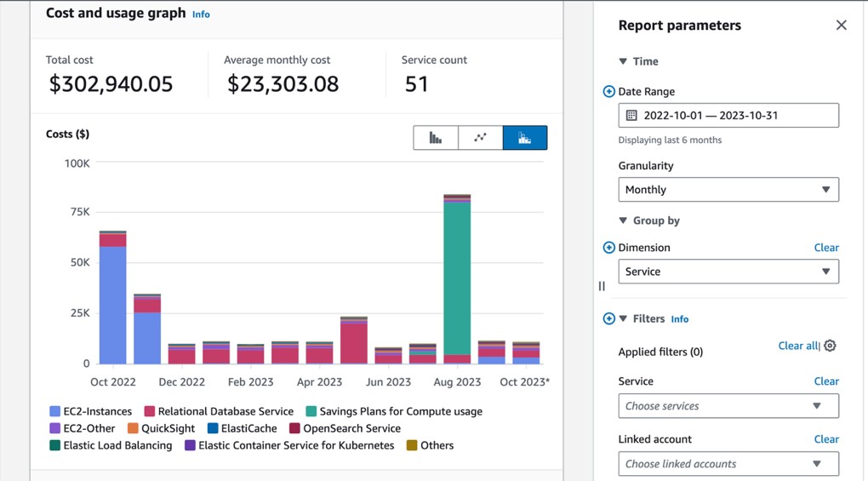
Task: Close the Report parameters panel
Action: click(841, 26)
